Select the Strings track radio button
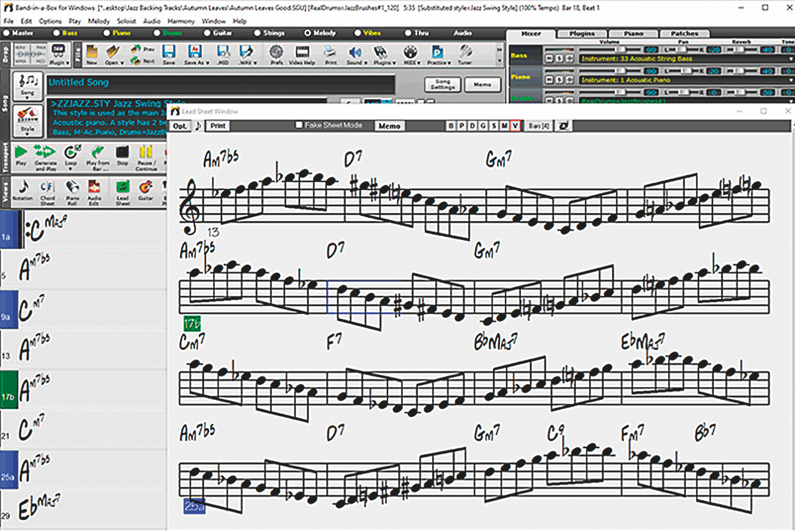 258,33
